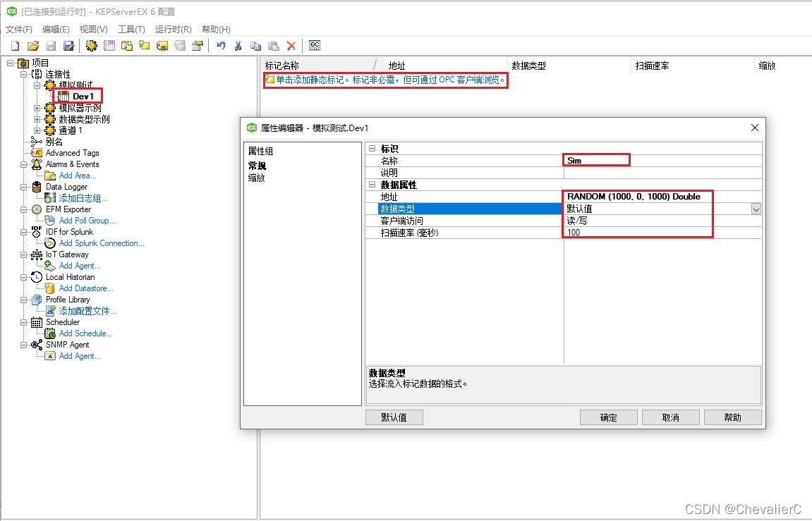Select the IoT Gateway node

tap(67, 255)
